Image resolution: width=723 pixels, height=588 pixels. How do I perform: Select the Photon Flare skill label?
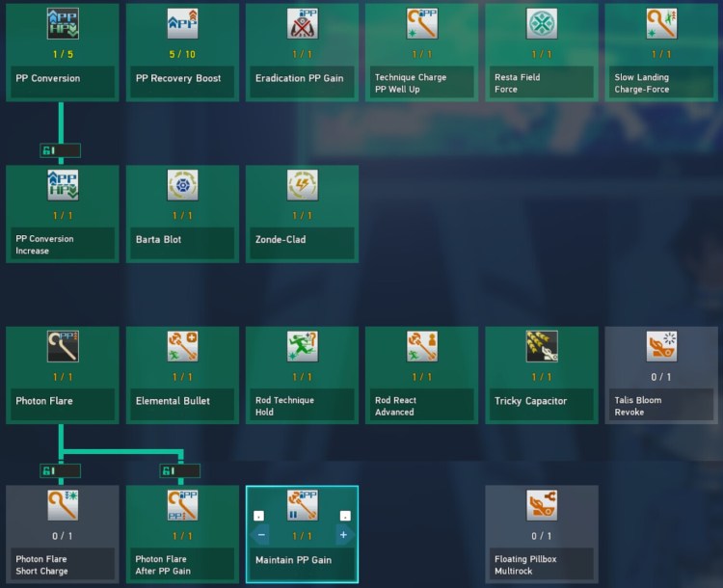point(63,401)
